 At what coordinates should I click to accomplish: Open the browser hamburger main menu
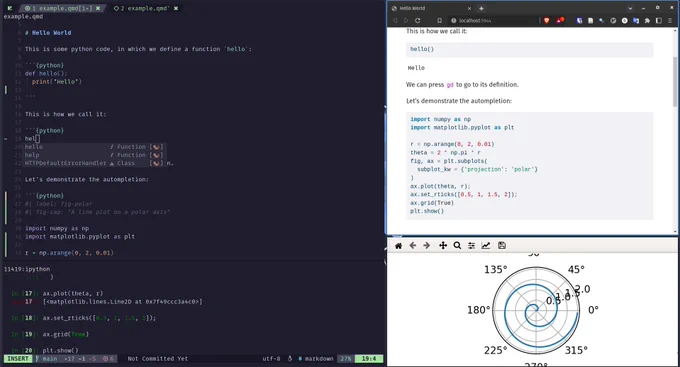click(x=670, y=20)
